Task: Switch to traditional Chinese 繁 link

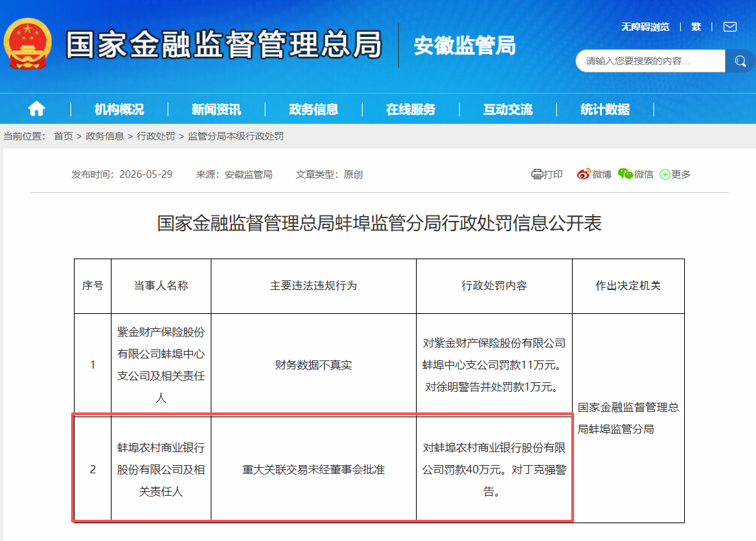Action: point(696,27)
